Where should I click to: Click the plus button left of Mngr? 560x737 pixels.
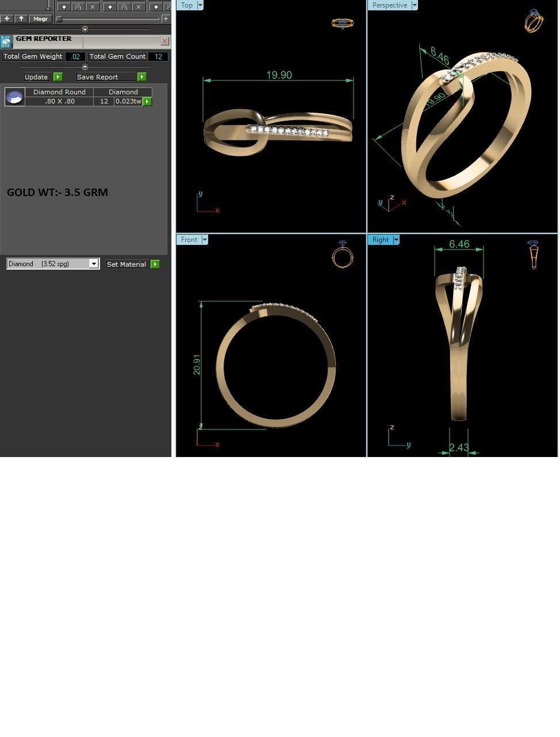7,19
